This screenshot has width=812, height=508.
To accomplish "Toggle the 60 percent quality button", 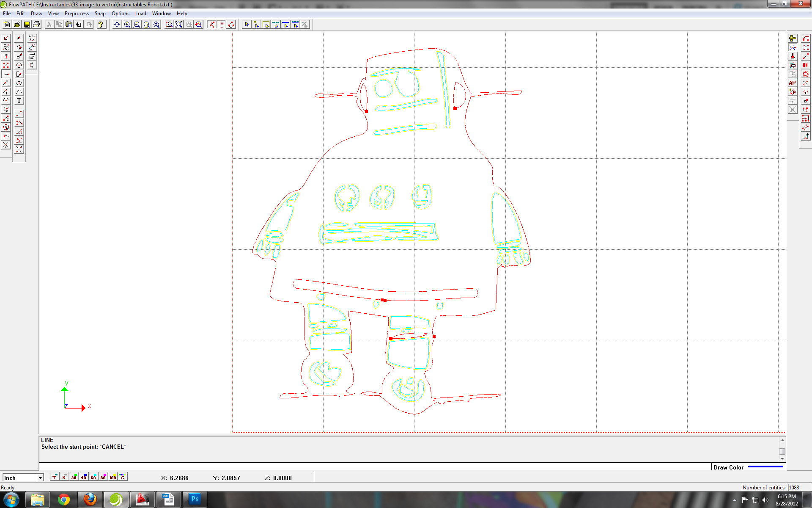I will [x=93, y=477].
